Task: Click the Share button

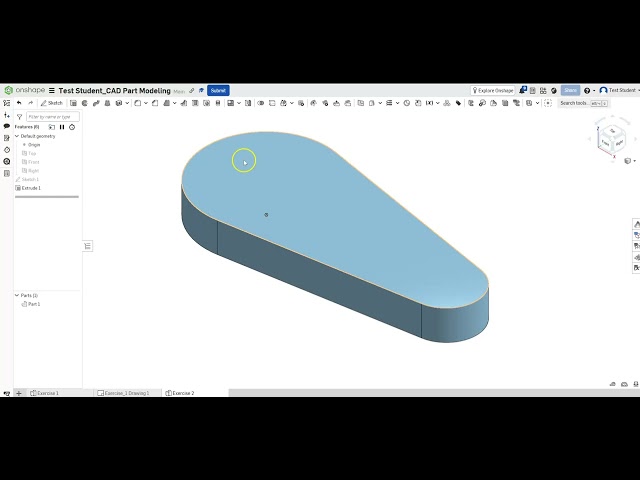Action: tap(570, 90)
